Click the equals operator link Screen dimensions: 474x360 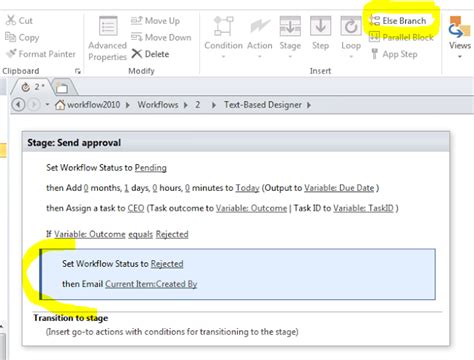click(141, 234)
